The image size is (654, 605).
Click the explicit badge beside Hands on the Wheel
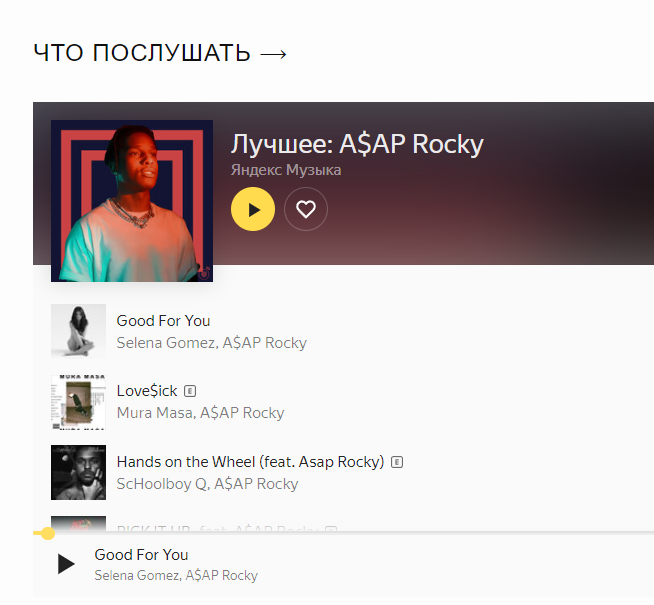point(397,462)
